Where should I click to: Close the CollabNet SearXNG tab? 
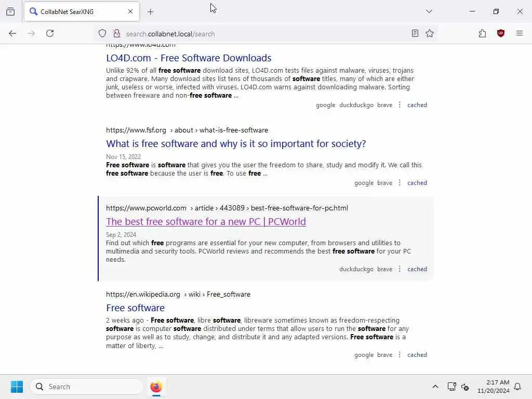(x=130, y=11)
